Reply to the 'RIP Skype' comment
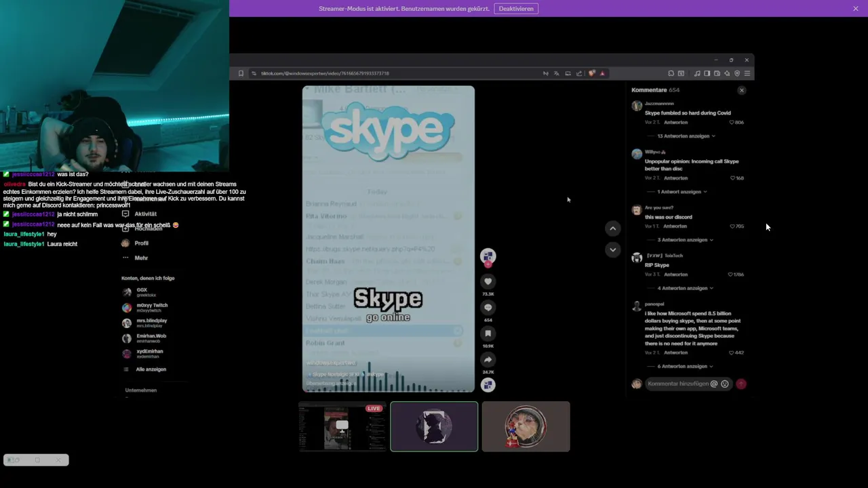 [x=675, y=274]
